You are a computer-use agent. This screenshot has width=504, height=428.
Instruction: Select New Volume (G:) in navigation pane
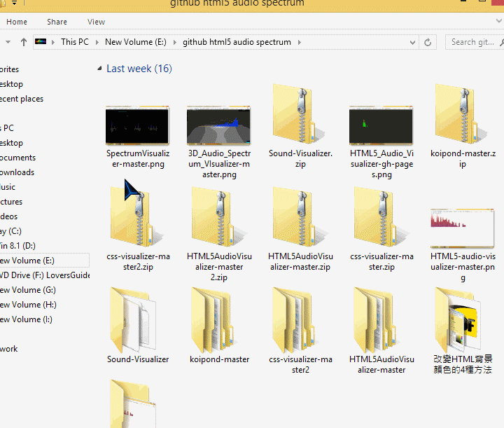(x=28, y=290)
